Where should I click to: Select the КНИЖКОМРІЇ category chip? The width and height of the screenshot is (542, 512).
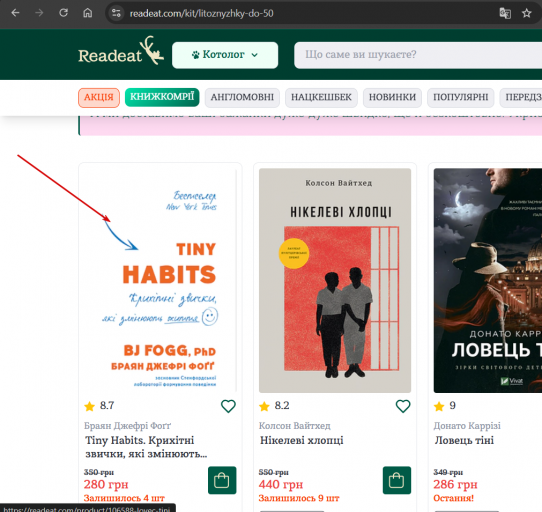(162, 97)
